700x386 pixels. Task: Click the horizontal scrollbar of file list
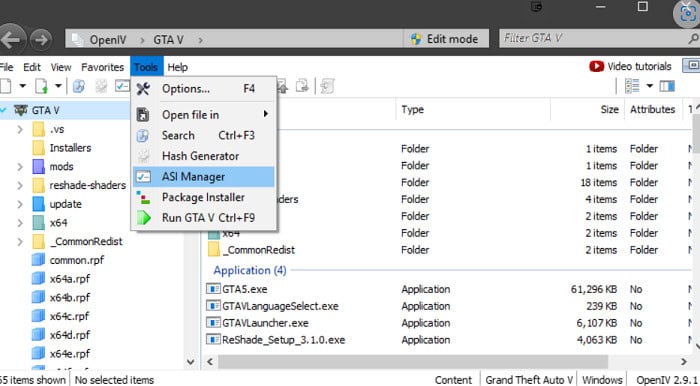tap(413, 361)
